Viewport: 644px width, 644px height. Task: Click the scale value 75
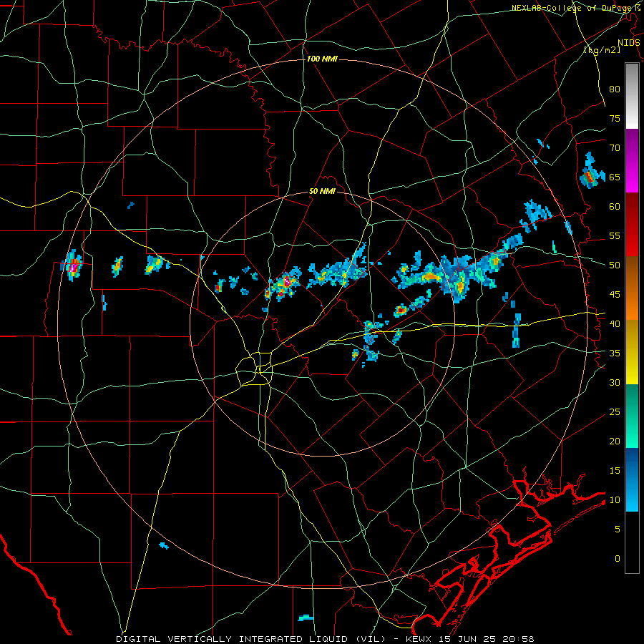pyautogui.click(x=615, y=118)
